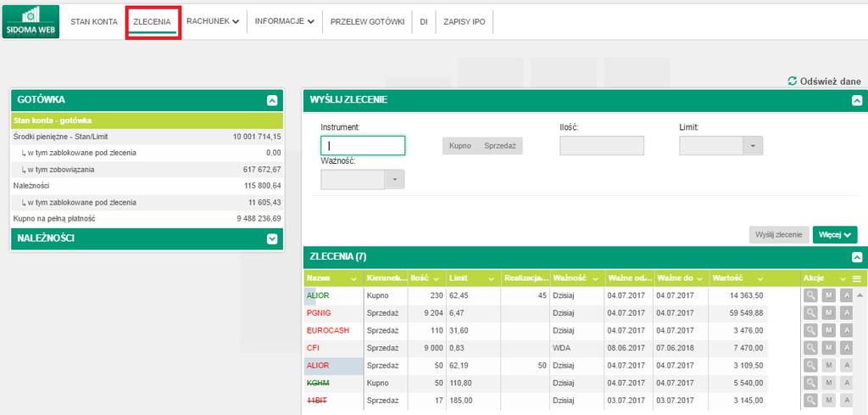Click A button in CFI row
The width and height of the screenshot is (868, 415).
pyautogui.click(x=847, y=348)
